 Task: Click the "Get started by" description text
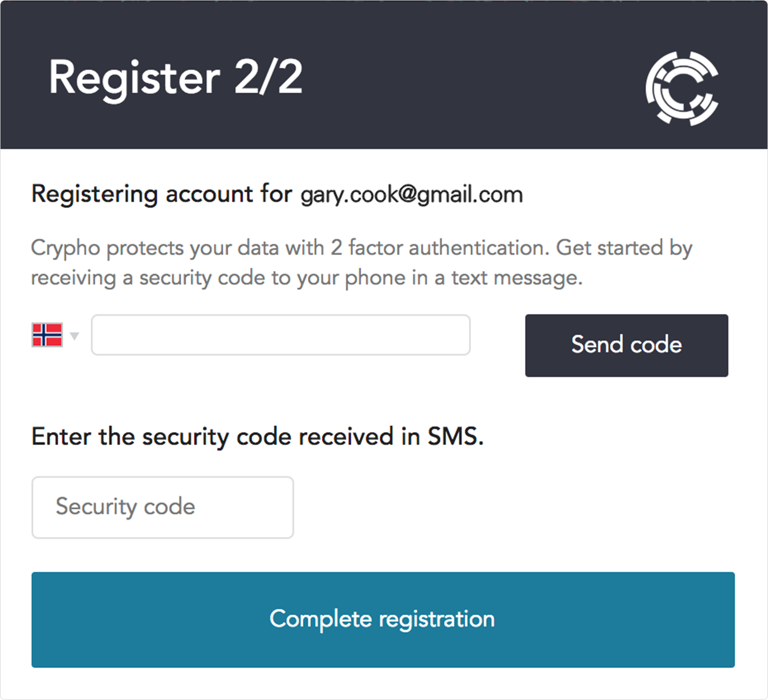click(624, 248)
